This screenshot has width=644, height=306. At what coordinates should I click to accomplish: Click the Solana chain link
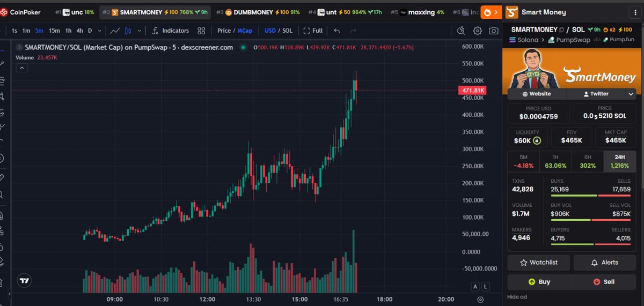click(524, 40)
